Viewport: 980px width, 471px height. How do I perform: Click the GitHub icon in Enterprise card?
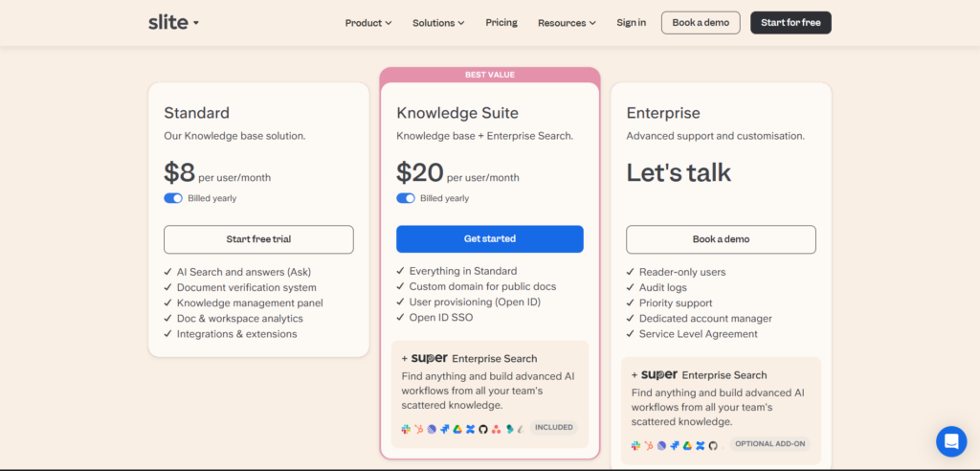point(713,445)
